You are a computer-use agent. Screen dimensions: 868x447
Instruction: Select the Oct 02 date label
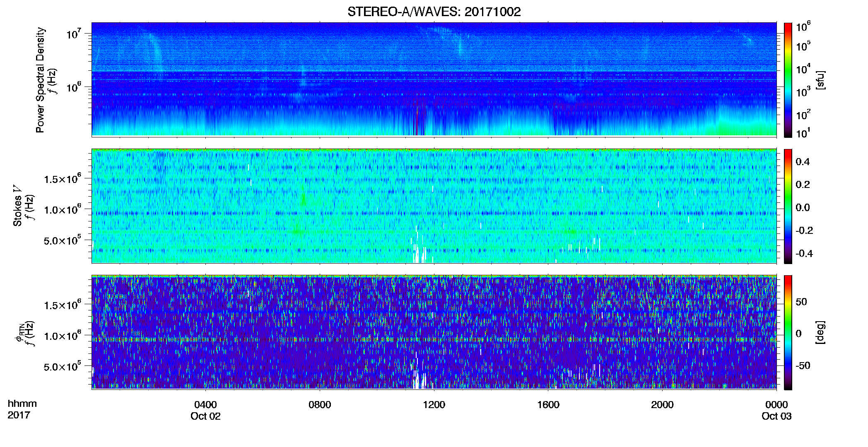pos(205,416)
